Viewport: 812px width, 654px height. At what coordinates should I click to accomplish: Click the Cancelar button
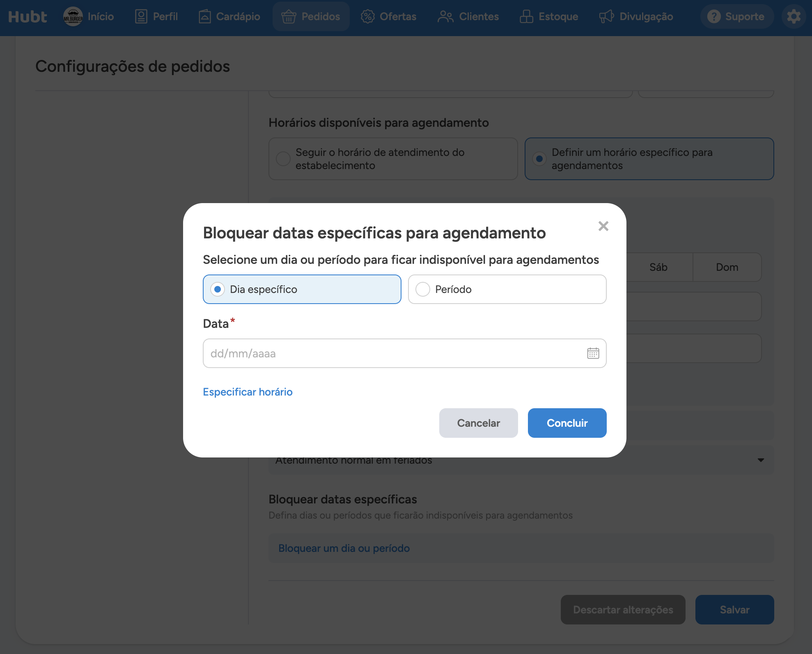pyautogui.click(x=479, y=423)
